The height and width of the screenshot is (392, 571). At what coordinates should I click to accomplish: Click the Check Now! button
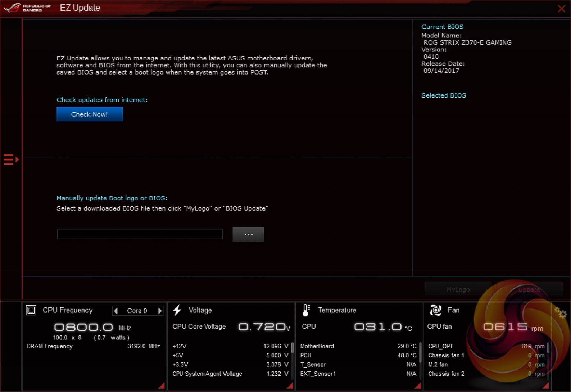point(90,114)
